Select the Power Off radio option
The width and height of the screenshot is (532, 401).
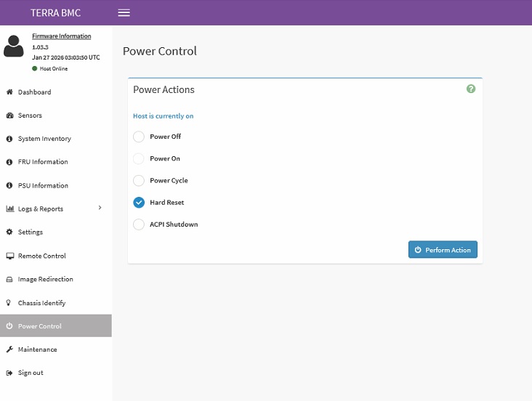tap(139, 137)
